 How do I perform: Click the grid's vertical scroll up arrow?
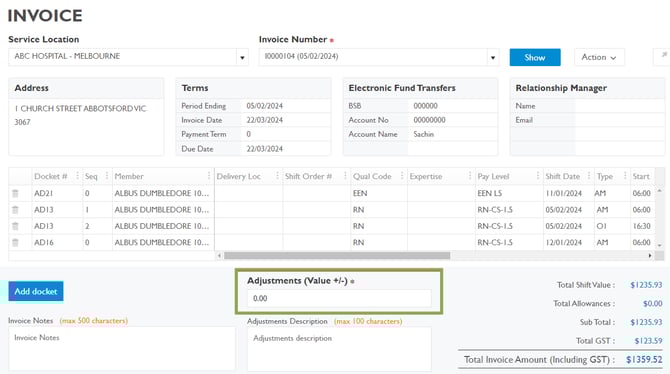[659, 190]
